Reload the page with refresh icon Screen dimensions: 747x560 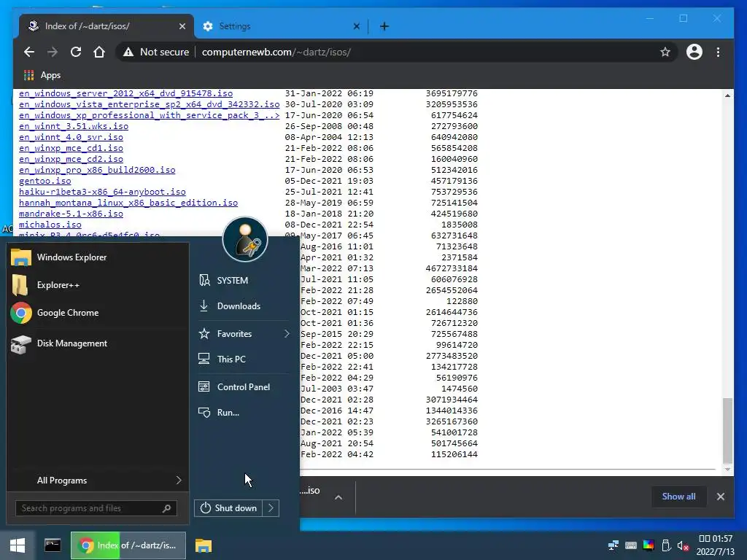[x=76, y=52]
